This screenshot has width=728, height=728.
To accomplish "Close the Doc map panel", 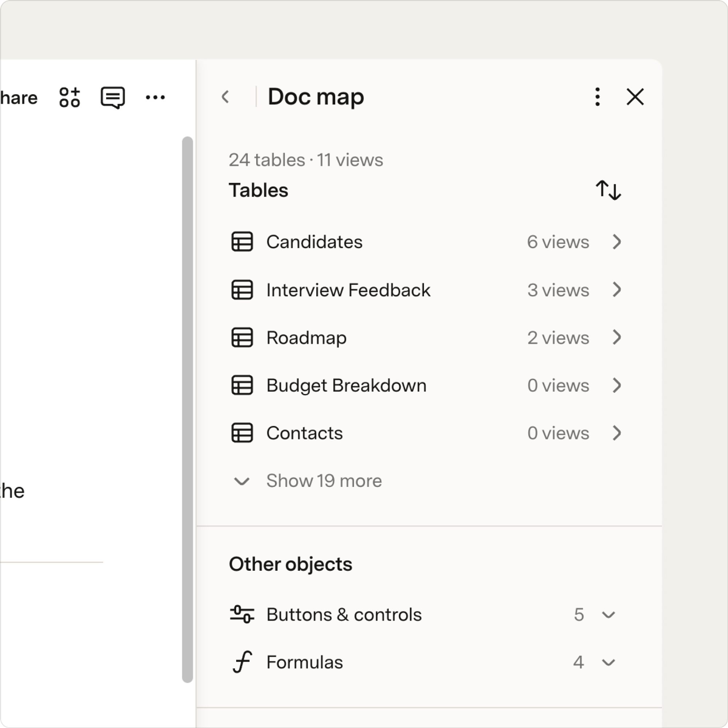I will [635, 97].
